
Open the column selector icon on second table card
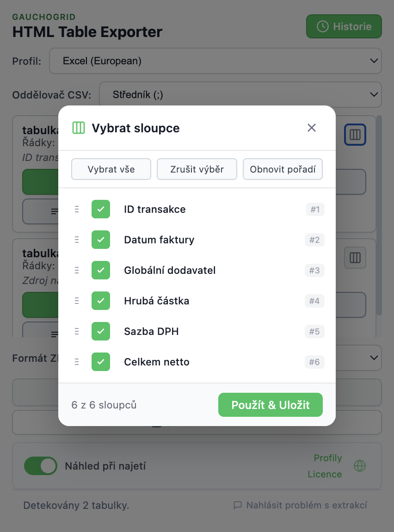355,258
